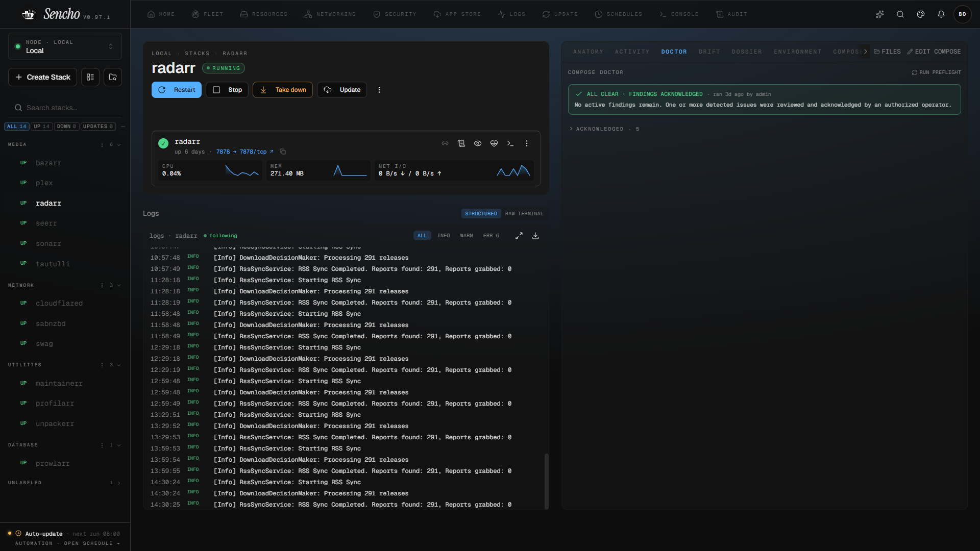This screenshot has width=980, height=551.
Task: Go to the Security section
Action: [395, 14]
